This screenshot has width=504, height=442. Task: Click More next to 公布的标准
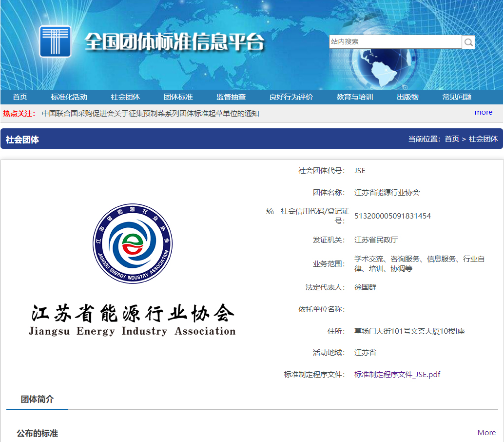pos(486,433)
